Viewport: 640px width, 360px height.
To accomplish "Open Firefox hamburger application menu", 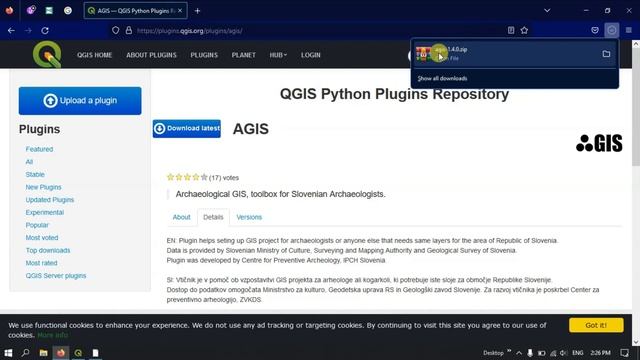I will tap(629, 30).
